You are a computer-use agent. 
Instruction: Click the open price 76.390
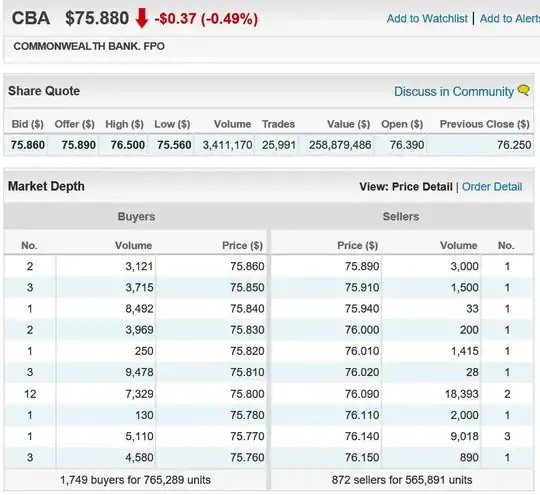click(407, 145)
